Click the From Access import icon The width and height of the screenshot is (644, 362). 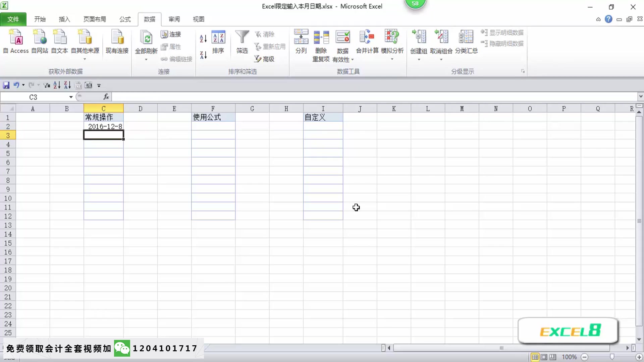[16, 38]
